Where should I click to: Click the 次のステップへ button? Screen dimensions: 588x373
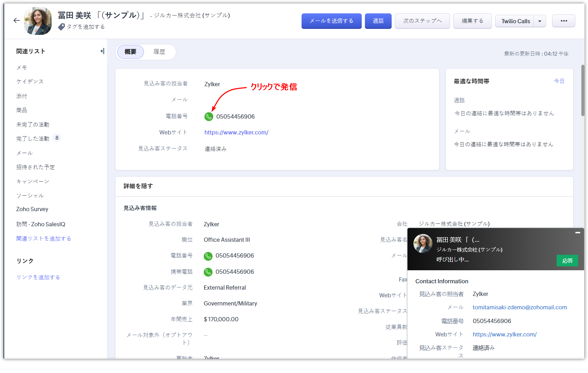(422, 21)
